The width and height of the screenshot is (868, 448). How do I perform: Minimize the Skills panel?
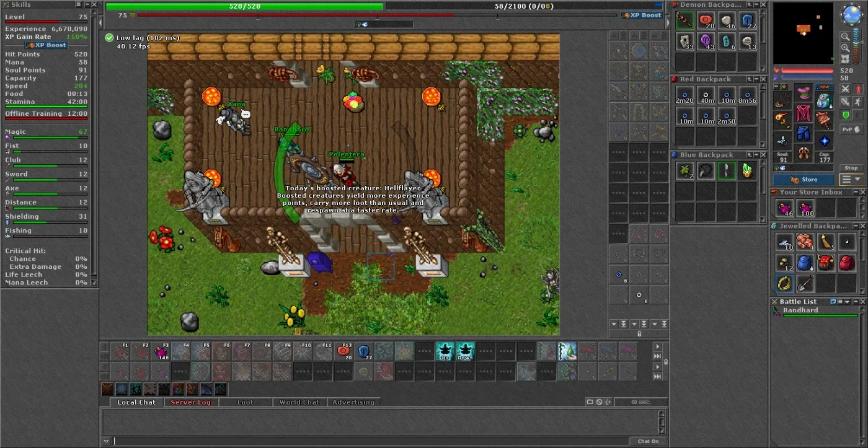[86, 4]
